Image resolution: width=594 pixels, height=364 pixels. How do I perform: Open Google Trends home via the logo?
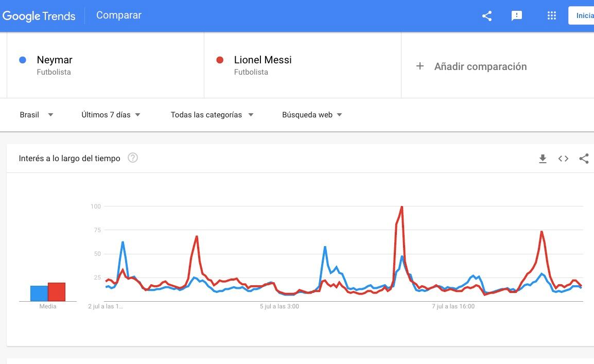(x=39, y=16)
